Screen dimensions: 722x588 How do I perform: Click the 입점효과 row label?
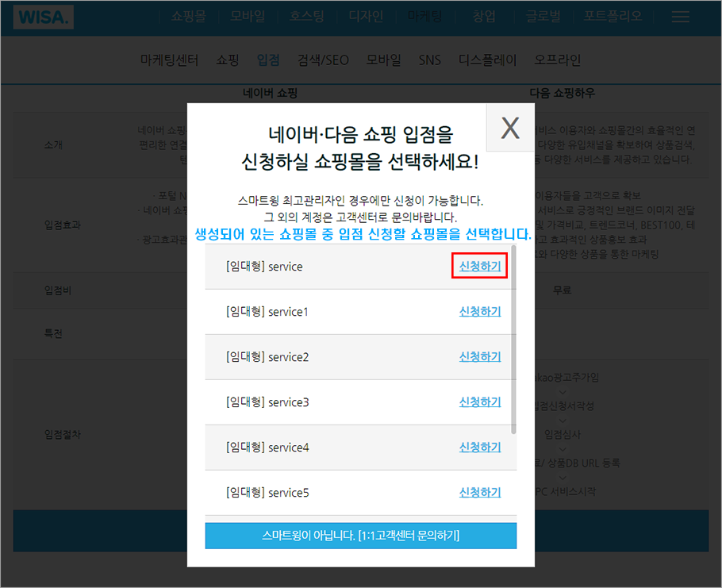tap(63, 225)
